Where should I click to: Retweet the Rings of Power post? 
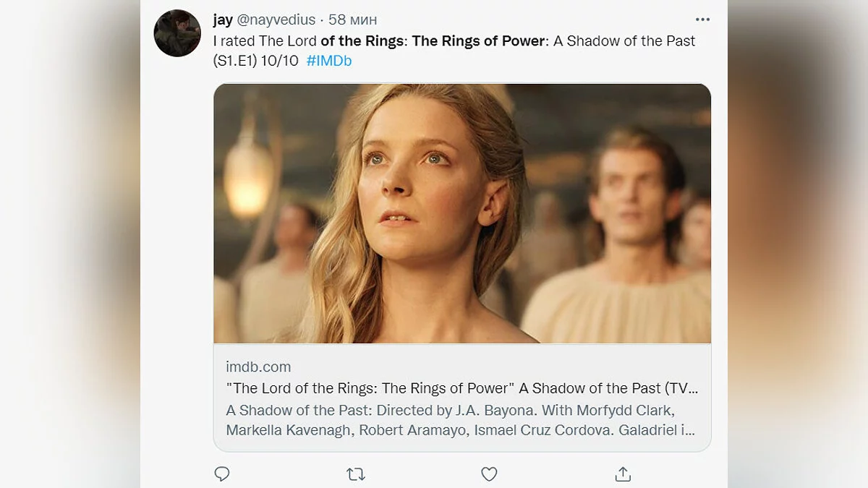click(355, 474)
